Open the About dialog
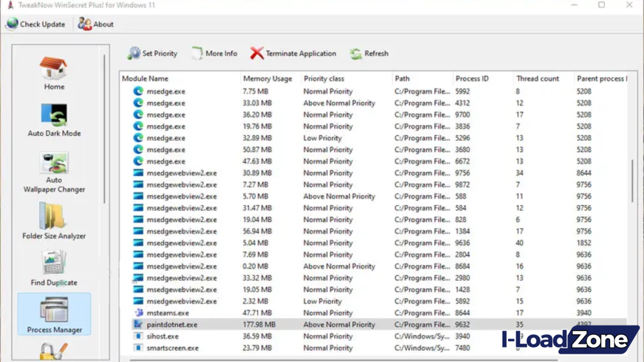 pos(96,25)
